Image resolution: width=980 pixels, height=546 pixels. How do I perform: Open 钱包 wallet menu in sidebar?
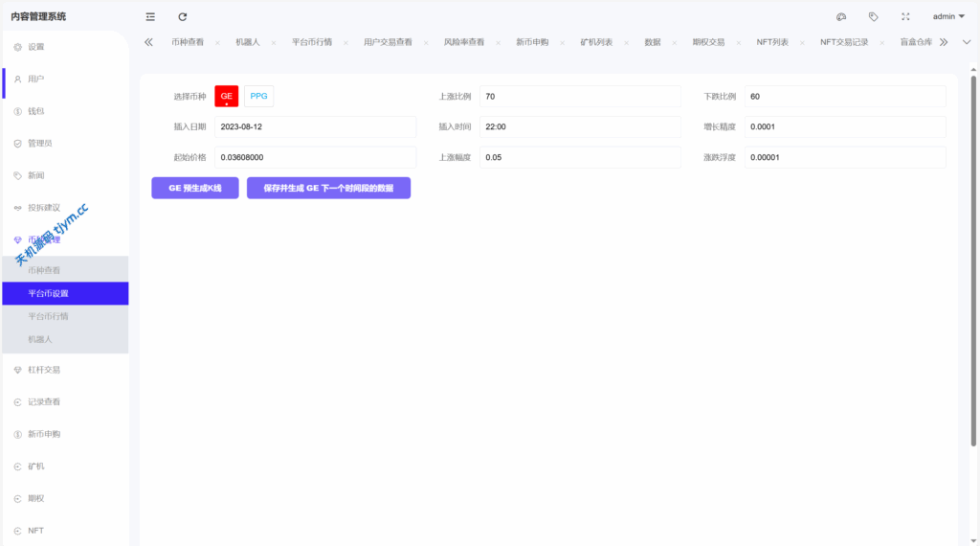pyautogui.click(x=35, y=111)
